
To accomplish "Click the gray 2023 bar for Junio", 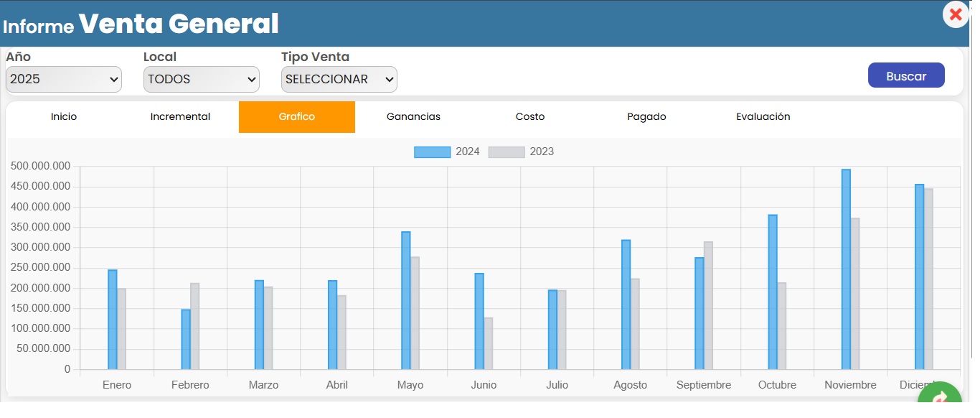I will click(x=488, y=343).
